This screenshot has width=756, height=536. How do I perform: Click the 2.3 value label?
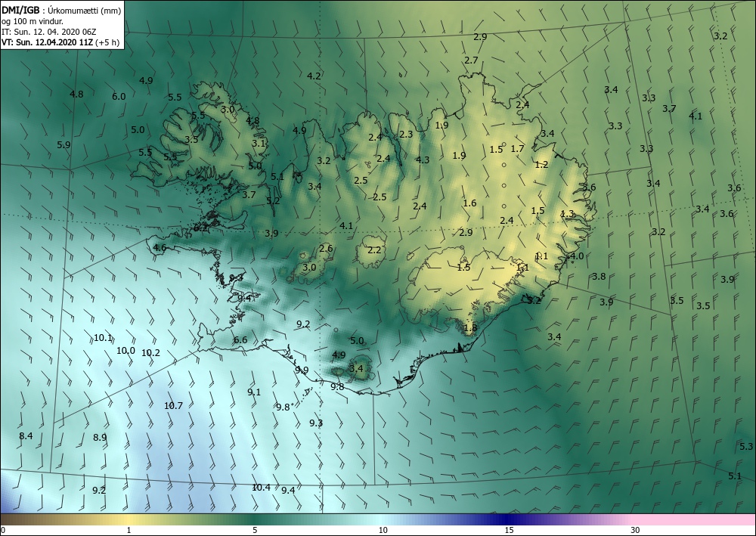[406, 134]
